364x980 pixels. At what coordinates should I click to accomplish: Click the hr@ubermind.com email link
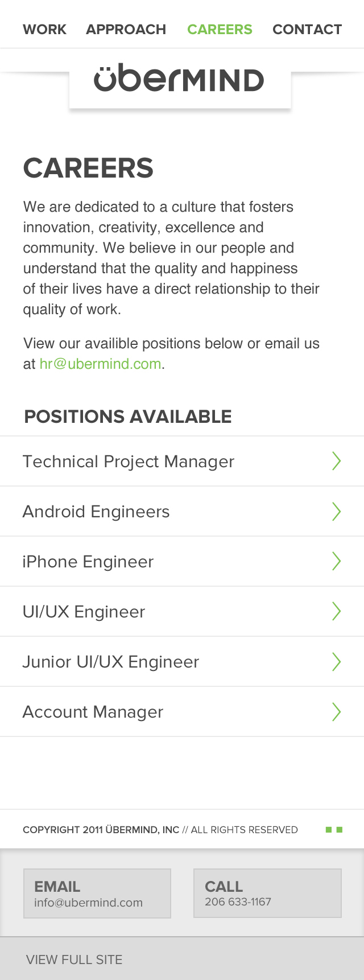(101, 364)
